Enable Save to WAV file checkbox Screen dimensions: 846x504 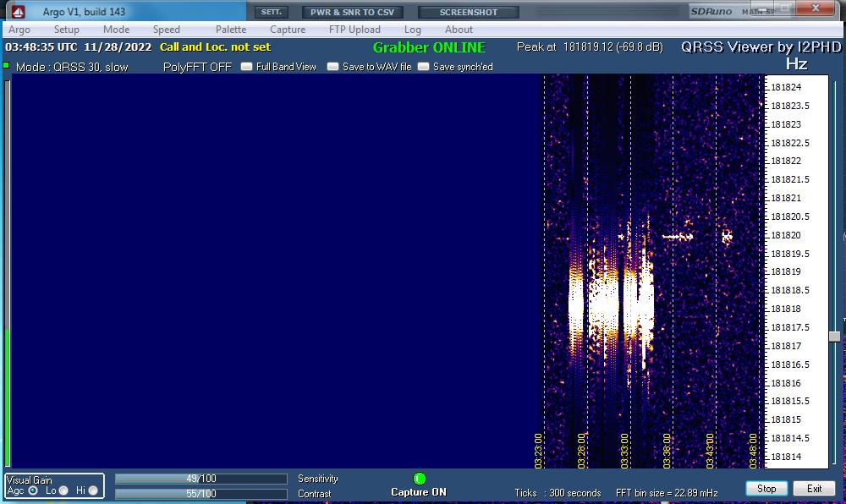332,66
